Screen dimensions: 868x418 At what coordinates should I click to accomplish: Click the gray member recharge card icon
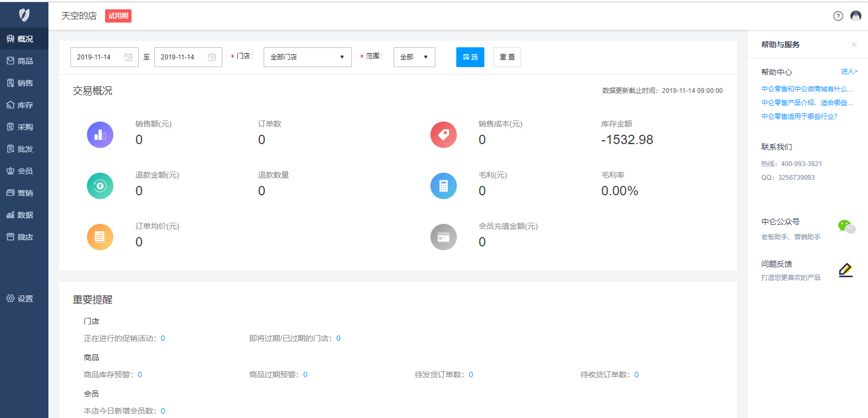[x=443, y=237]
